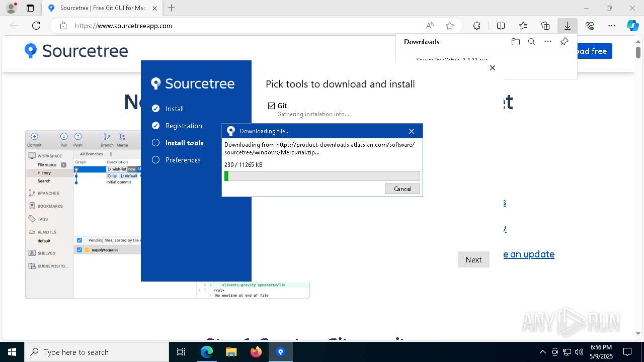Open Edge Settings and more menu
This screenshot has height=362, width=644.
tap(612, 26)
